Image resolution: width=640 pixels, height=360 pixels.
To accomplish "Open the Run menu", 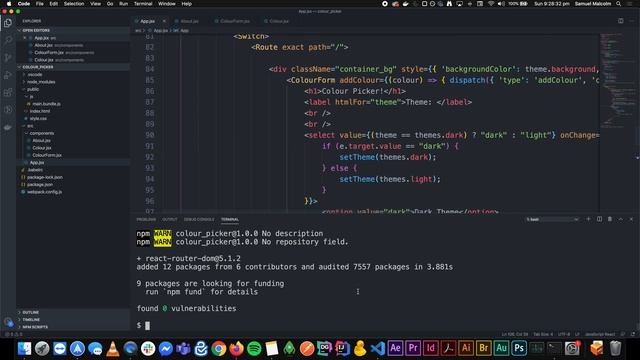I will tap(123, 4).
